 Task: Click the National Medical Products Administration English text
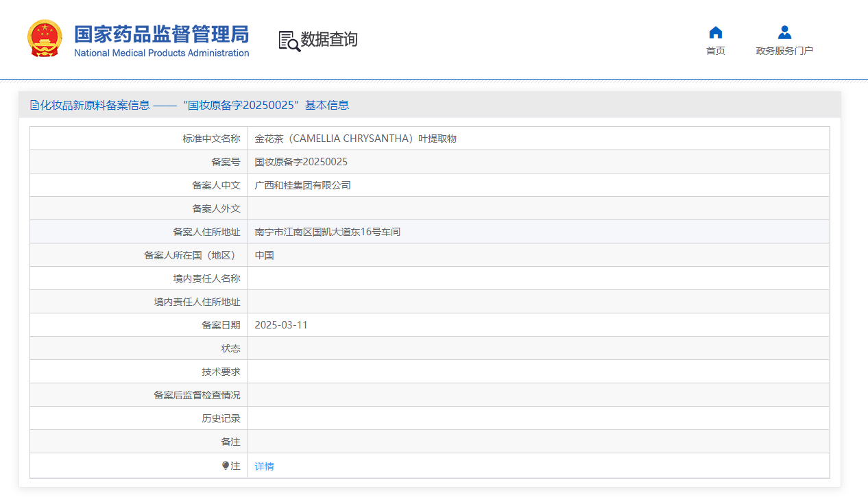(x=161, y=53)
